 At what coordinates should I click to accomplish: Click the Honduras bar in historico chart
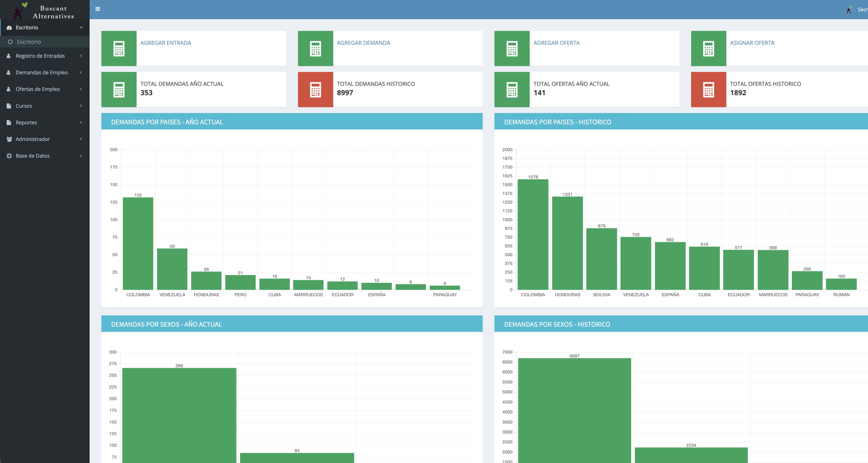[567, 243]
